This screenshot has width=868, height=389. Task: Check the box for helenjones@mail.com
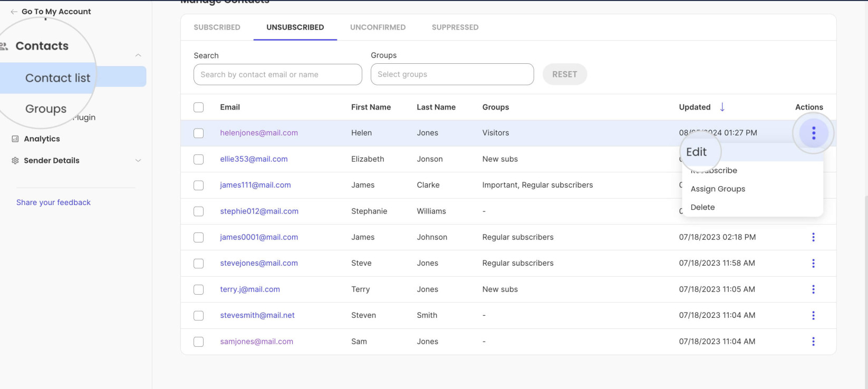pyautogui.click(x=198, y=133)
